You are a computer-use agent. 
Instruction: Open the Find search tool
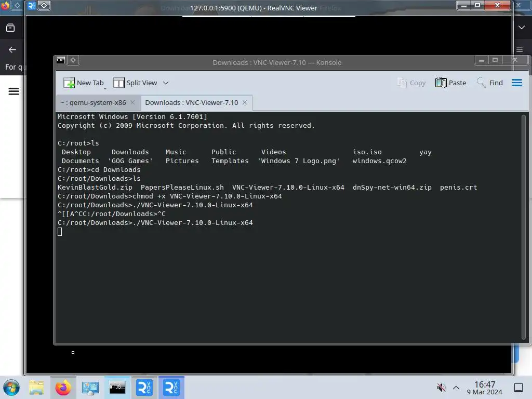(489, 83)
